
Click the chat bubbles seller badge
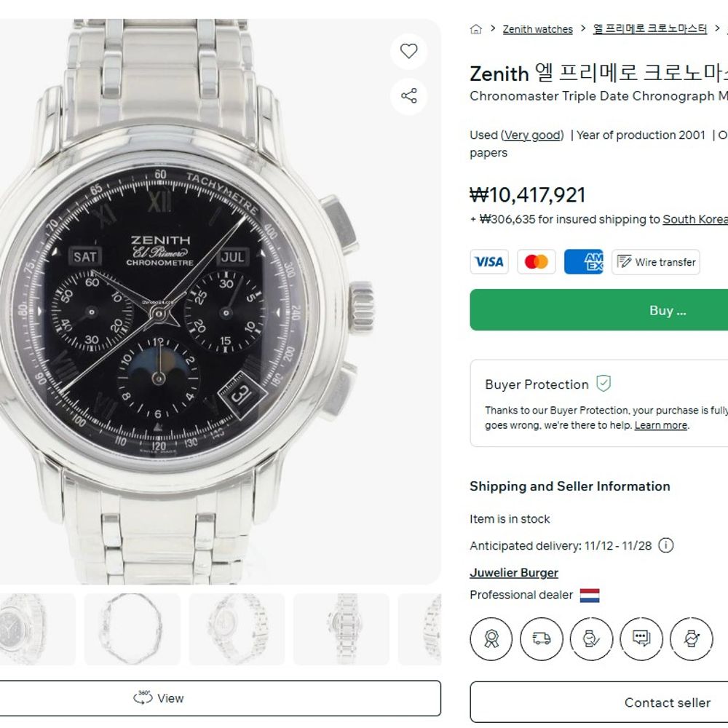coord(641,638)
